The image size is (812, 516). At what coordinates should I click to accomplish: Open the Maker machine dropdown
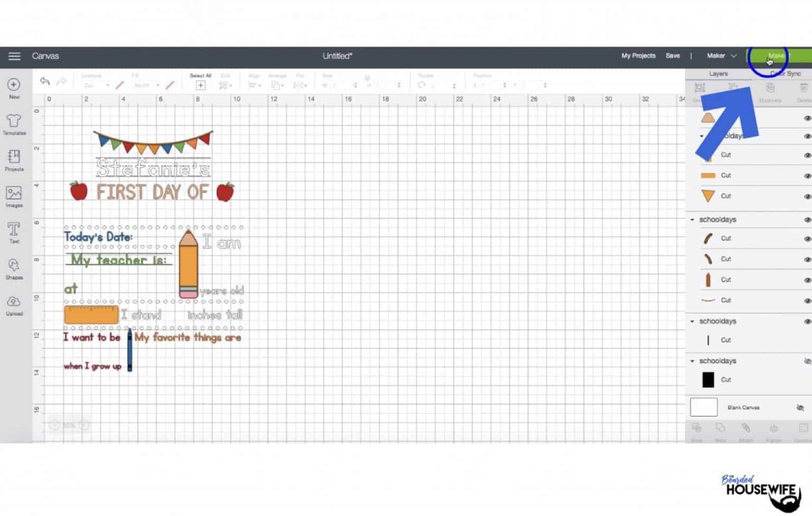722,56
